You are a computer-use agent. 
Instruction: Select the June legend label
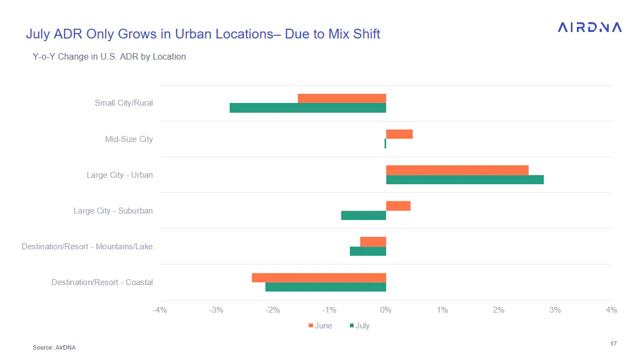[323, 326]
